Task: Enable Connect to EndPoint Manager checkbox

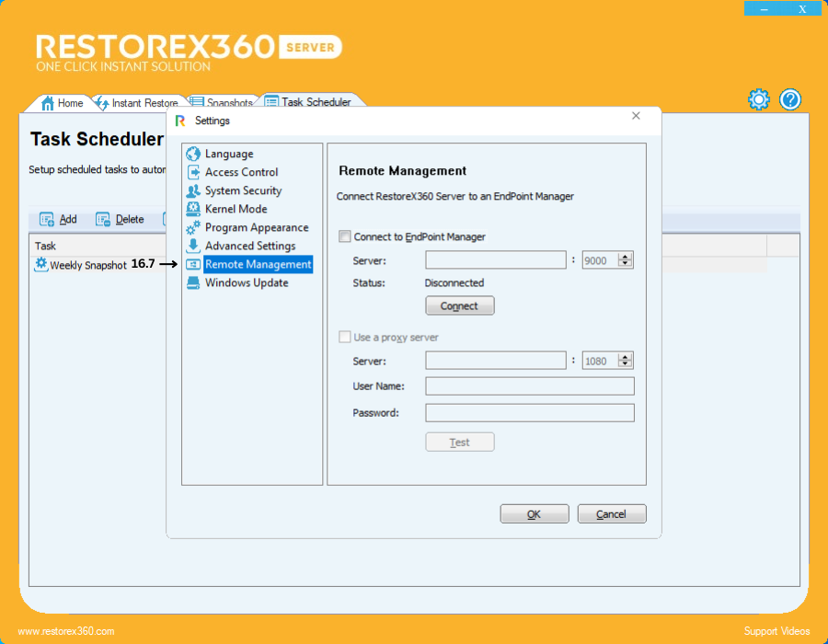Action: 345,236
